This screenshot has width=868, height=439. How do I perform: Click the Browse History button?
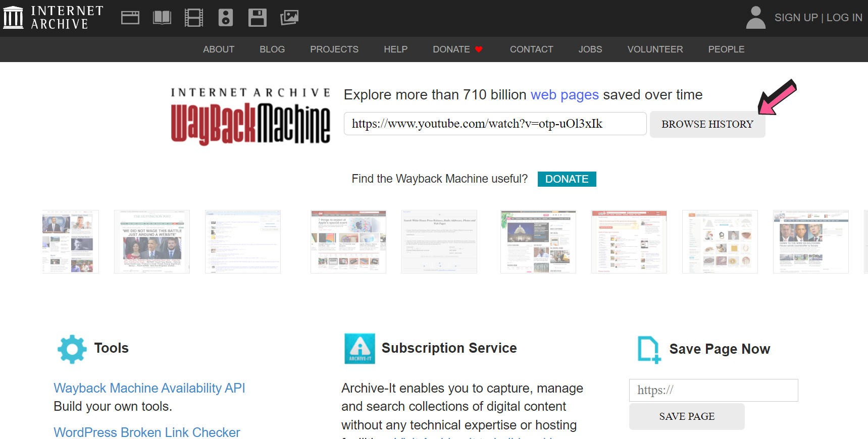[x=707, y=124]
